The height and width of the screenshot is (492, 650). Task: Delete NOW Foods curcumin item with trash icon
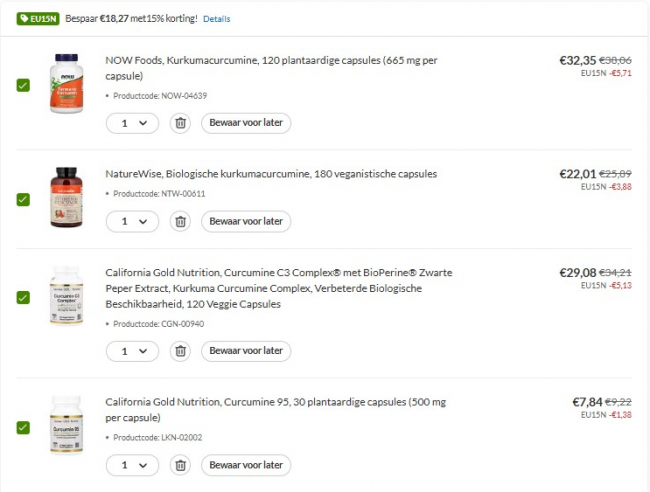180,123
